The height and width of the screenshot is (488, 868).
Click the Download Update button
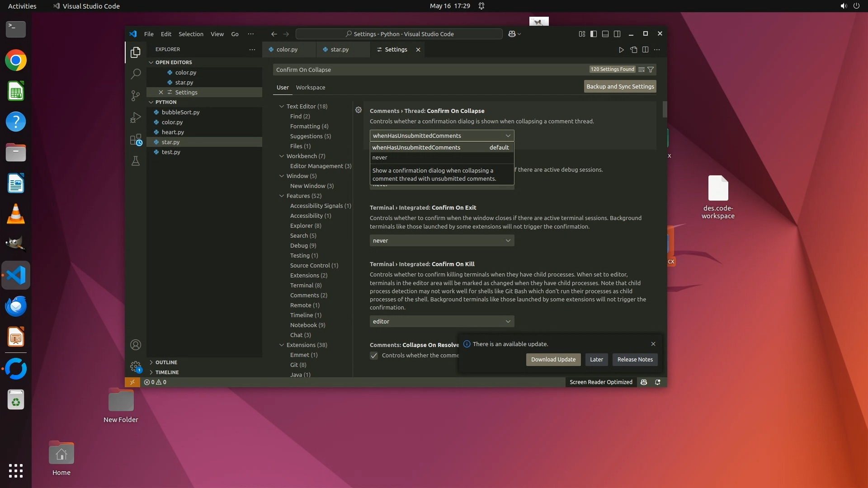(x=553, y=360)
